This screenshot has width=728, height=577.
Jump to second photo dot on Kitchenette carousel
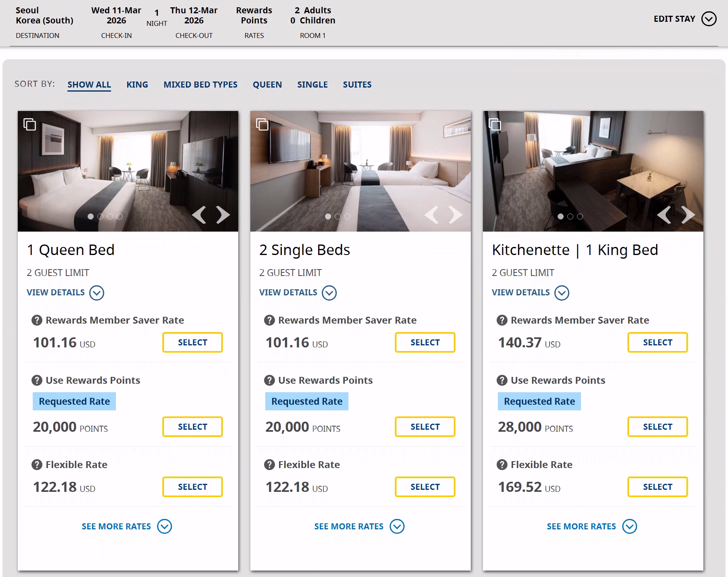570,217
